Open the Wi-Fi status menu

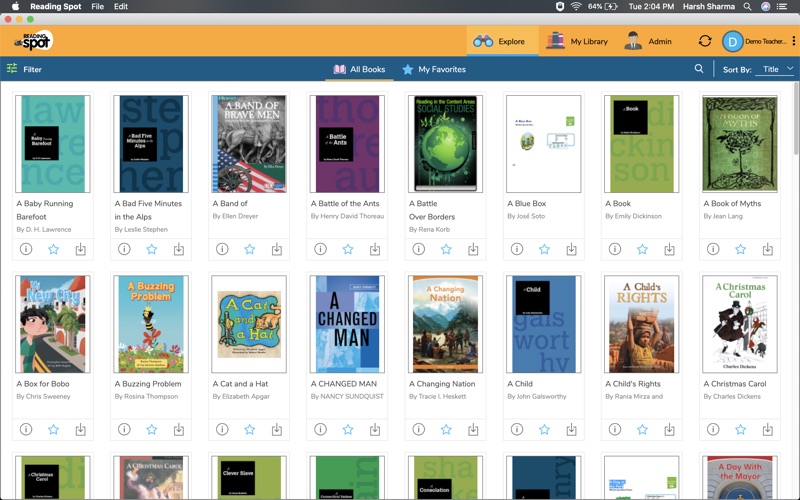click(576, 6)
